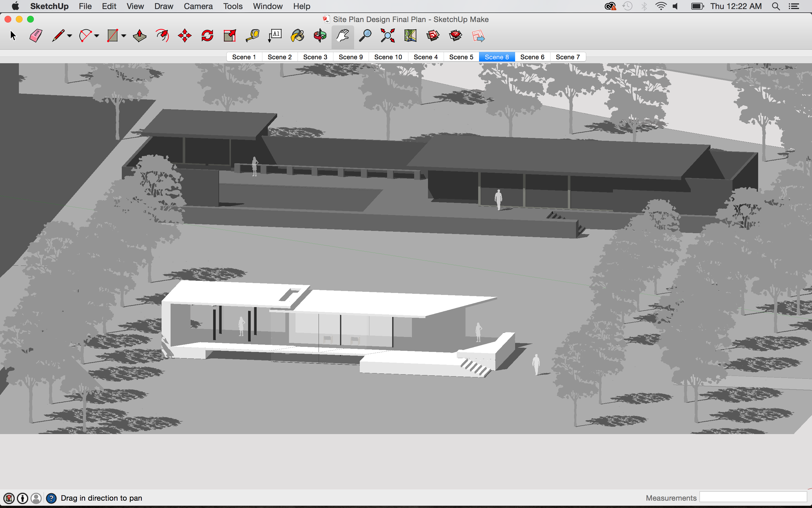Activate the Rotate tool

coord(207,36)
